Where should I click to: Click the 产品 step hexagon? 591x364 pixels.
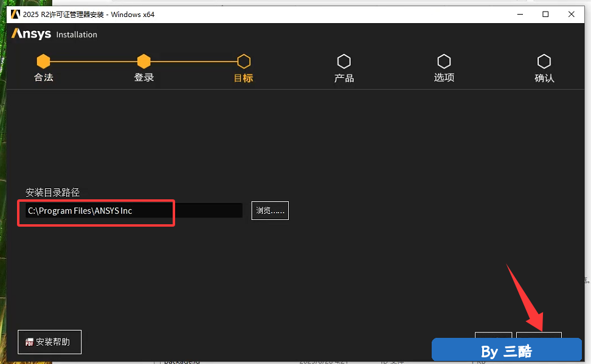[344, 61]
